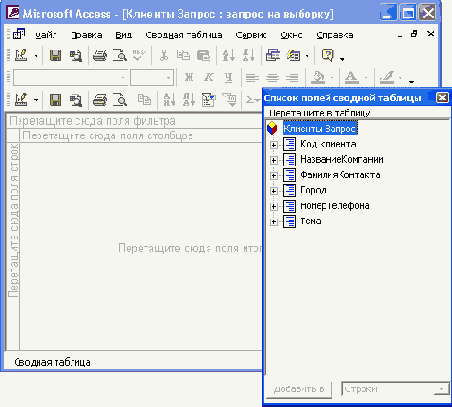Click the column fields drop area
Viewport: 452px width, 407px height.
141,136
